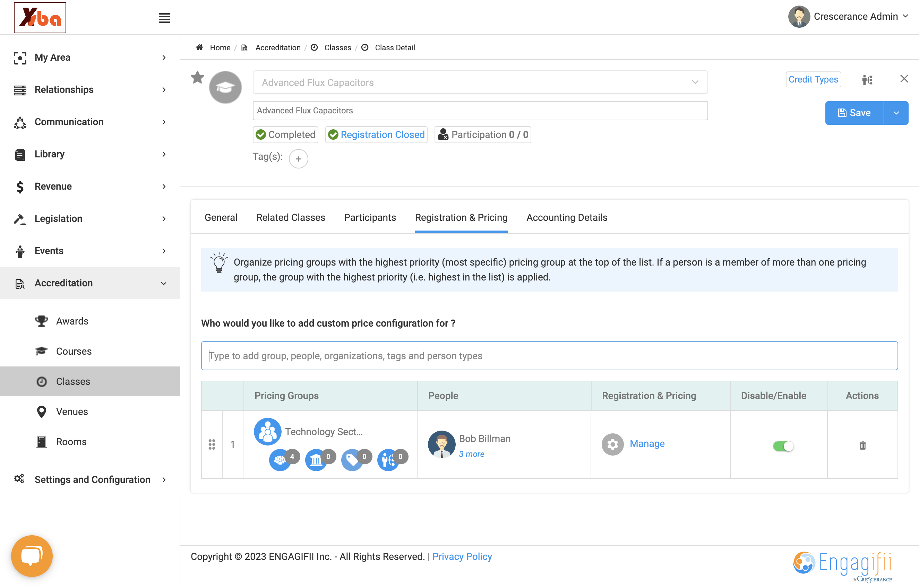Switch to the Related Classes tab

[x=291, y=218]
